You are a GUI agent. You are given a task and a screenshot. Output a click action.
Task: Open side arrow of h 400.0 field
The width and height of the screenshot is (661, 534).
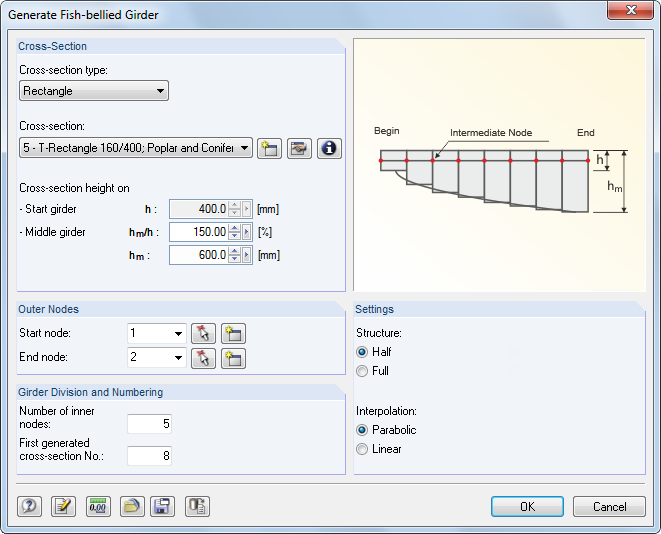[x=247, y=209]
